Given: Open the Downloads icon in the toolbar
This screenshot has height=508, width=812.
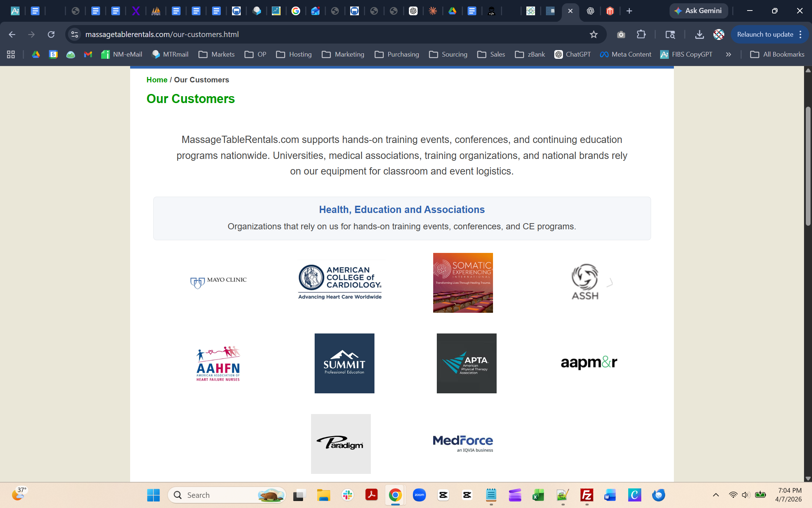Looking at the screenshot, I should (x=699, y=34).
